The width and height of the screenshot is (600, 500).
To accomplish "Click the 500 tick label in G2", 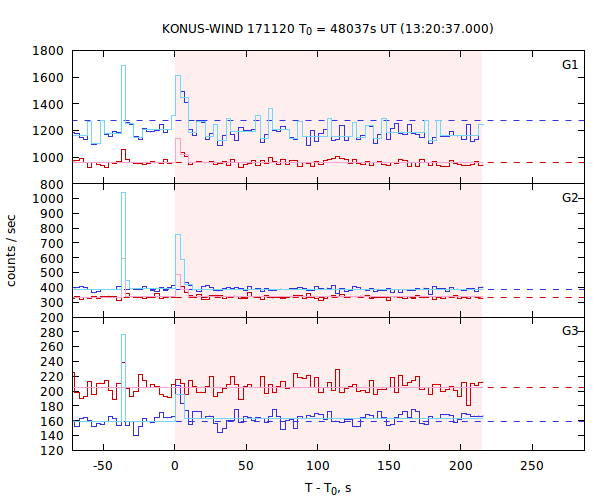I will tap(52, 273).
